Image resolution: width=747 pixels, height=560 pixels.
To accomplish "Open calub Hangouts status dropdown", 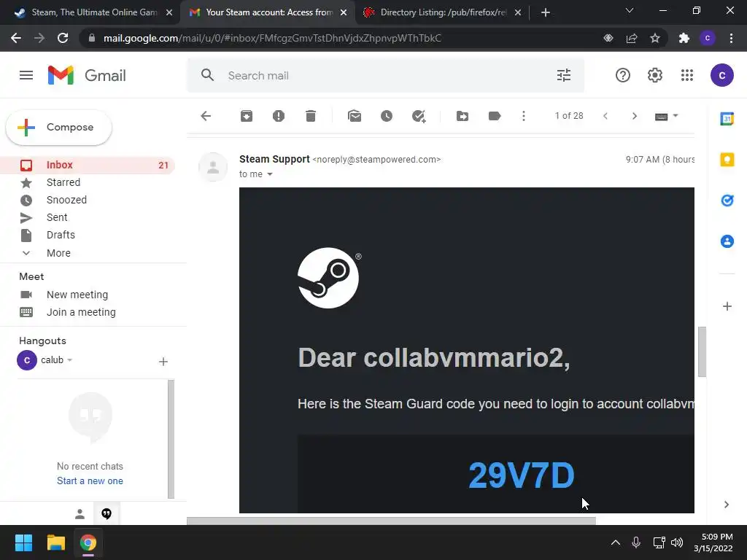I will 69,360.
